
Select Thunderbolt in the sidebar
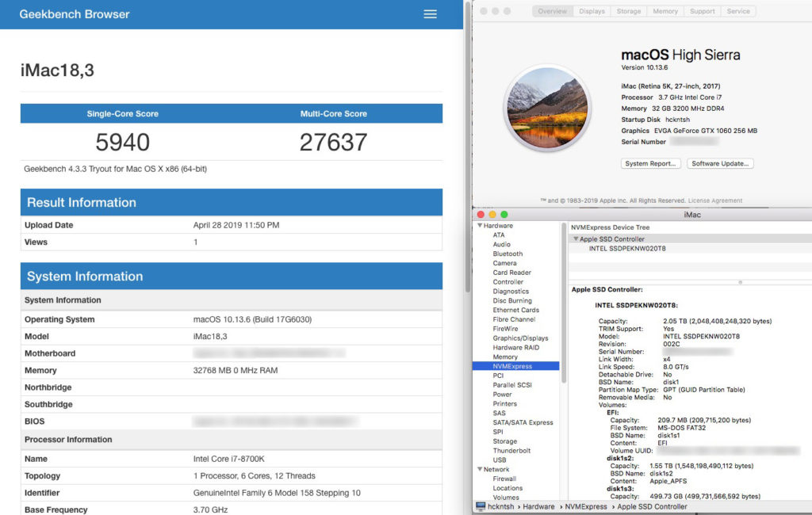tap(511, 450)
